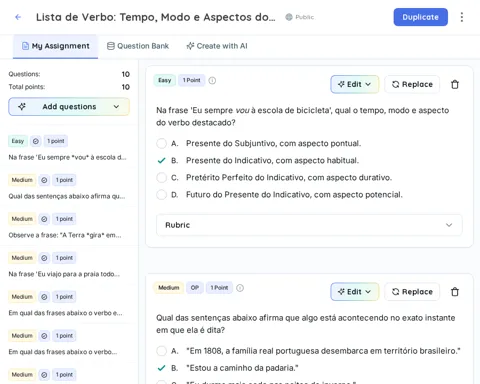Select option A 'Em 1808, a família real portuguesa'
This screenshot has height=384, width=480.
click(x=162, y=351)
